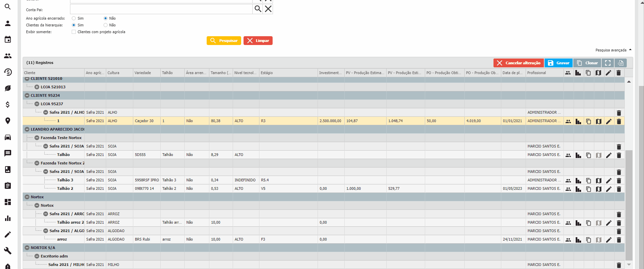
Task: Collapse Safra 2021 / ARRC node
Action: (x=46, y=214)
